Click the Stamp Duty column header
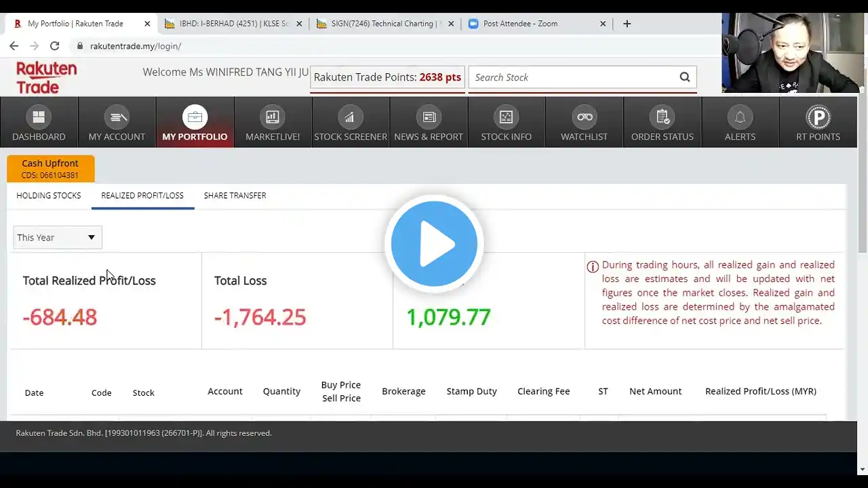Screen dimensions: 868x488 pos(472,391)
